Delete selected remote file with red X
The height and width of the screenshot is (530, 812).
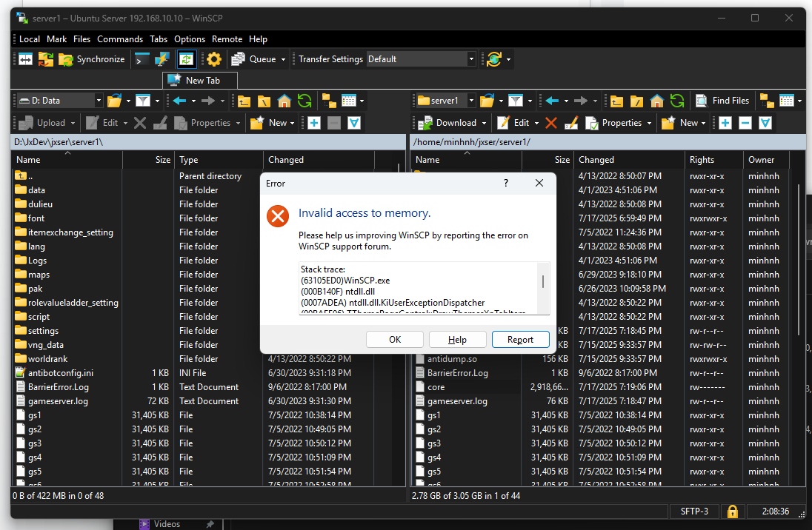(x=550, y=123)
